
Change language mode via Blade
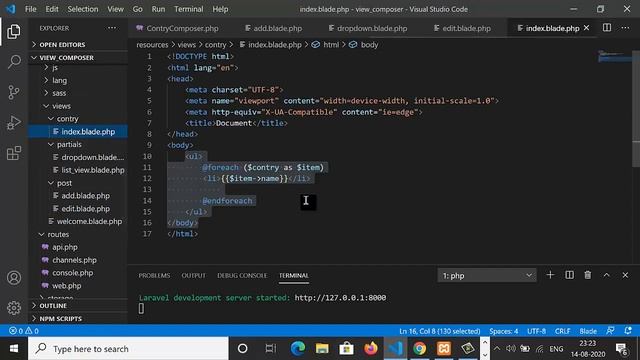[x=588, y=331]
